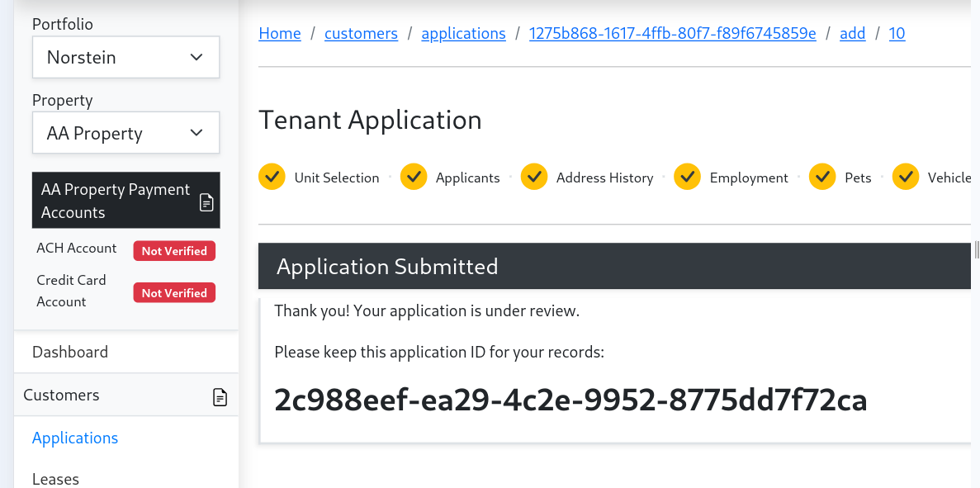Viewport: 980px width, 488px height.
Task: Click the Home breadcrumb link
Action: pyautogui.click(x=280, y=33)
